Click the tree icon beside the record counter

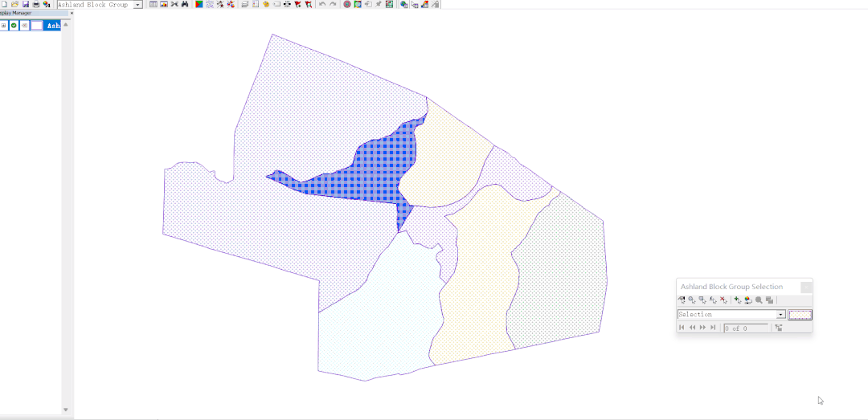pyautogui.click(x=778, y=328)
